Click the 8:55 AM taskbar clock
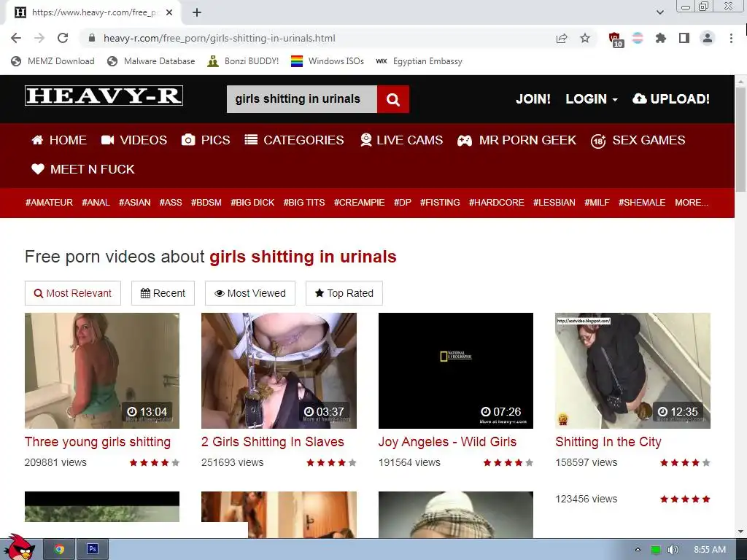This screenshot has width=747, height=560. tap(709, 550)
